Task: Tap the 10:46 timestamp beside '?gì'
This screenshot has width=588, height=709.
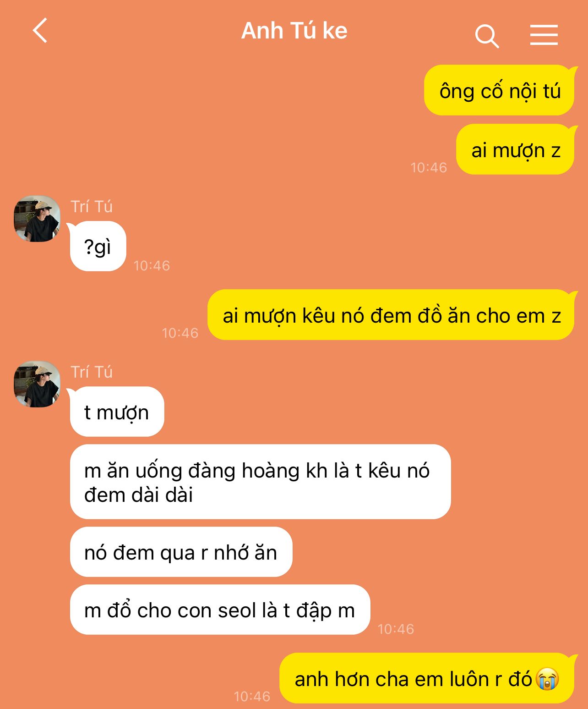Action: point(152,266)
